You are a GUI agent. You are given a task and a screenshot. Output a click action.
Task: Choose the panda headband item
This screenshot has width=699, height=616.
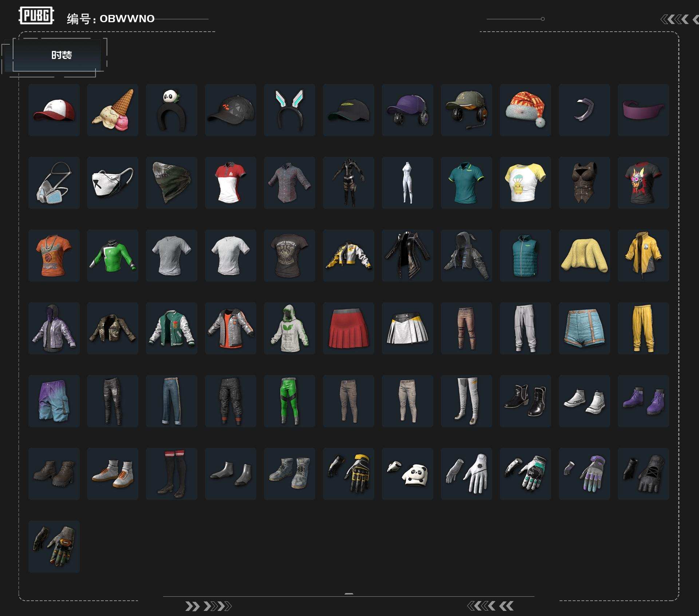(171, 110)
